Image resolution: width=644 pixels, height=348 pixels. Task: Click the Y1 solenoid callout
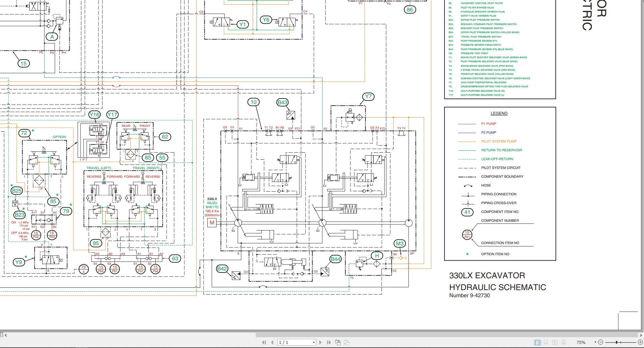[x=243, y=24]
